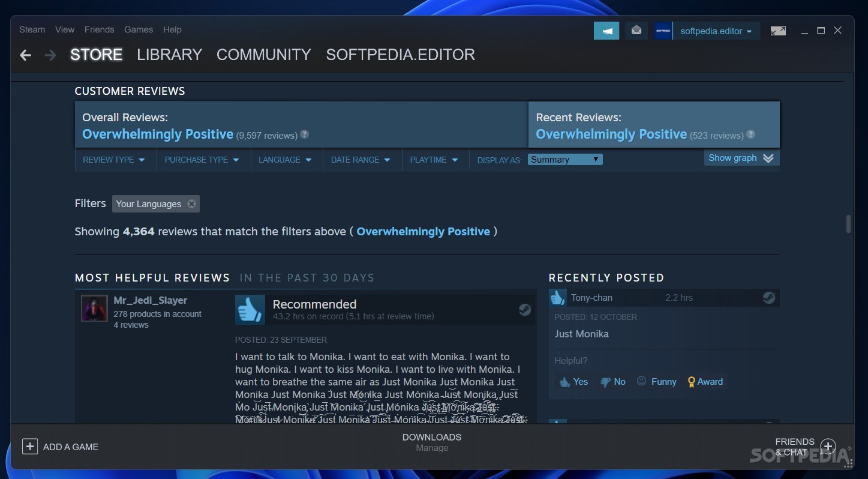Open the inbox envelope icon

click(x=636, y=31)
